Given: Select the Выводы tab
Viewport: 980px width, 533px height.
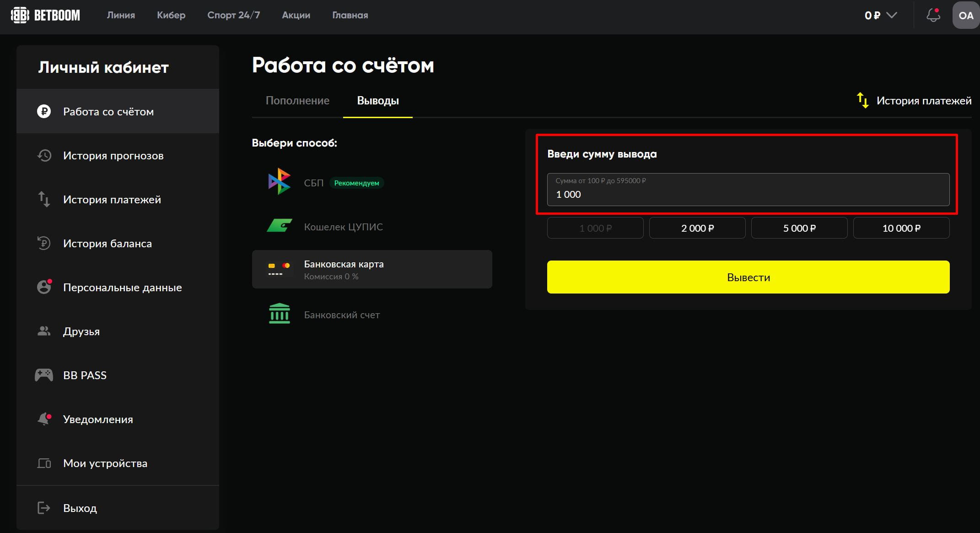Looking at the screenshot, I should click(x=378, y=101).
